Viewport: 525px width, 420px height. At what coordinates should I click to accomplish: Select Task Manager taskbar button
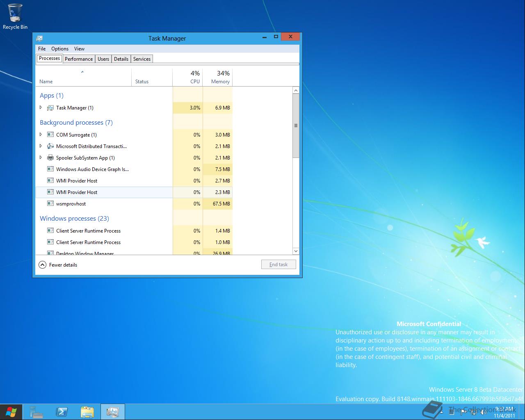[x=113, y=412]
